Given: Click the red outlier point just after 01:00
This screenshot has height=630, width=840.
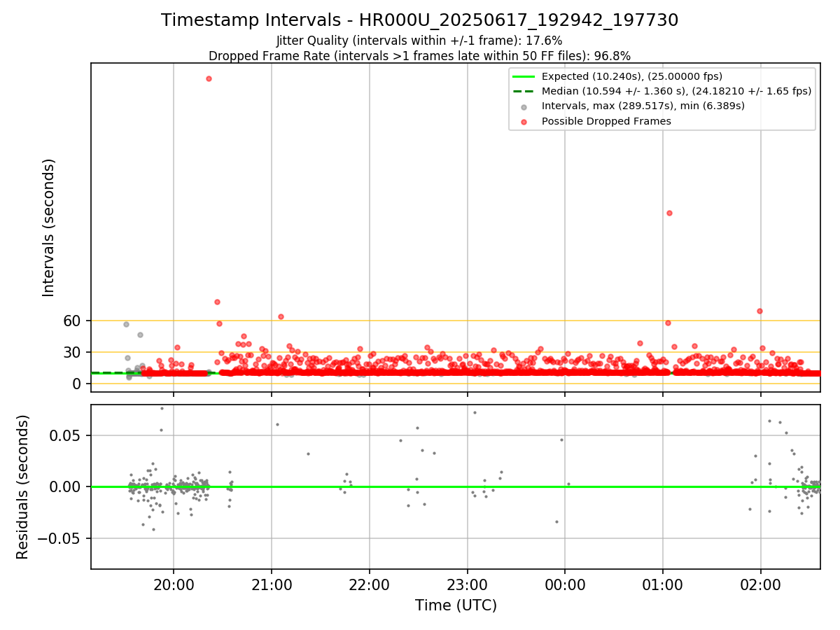Looking at the screenshot, I should coord(669,213).
